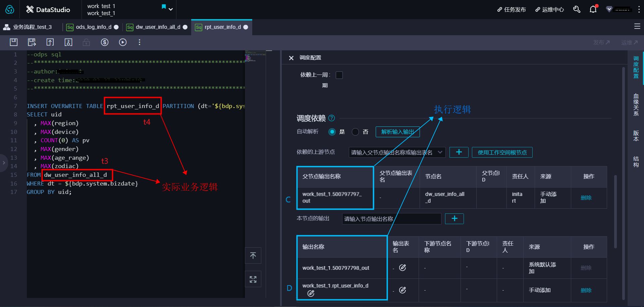Viewport: 644px width, 307px height.
Task: Select 否 for 自动解析
Action: click(x=355, y=132)
